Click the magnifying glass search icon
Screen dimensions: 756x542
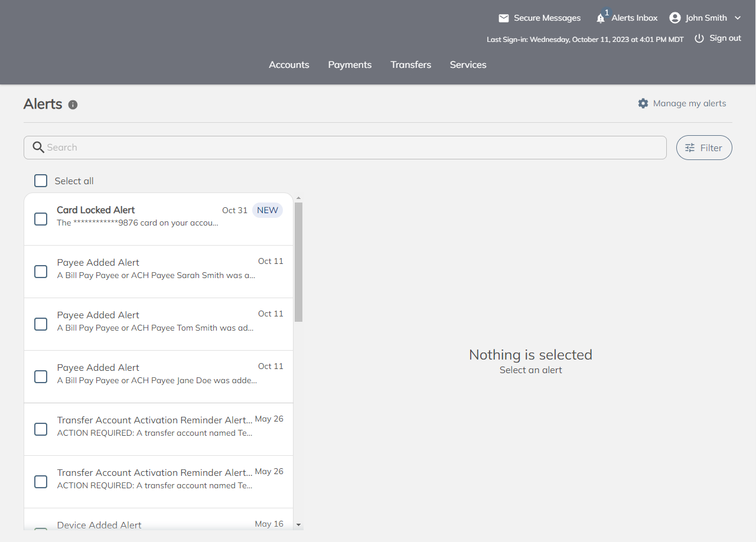(38, 148)
